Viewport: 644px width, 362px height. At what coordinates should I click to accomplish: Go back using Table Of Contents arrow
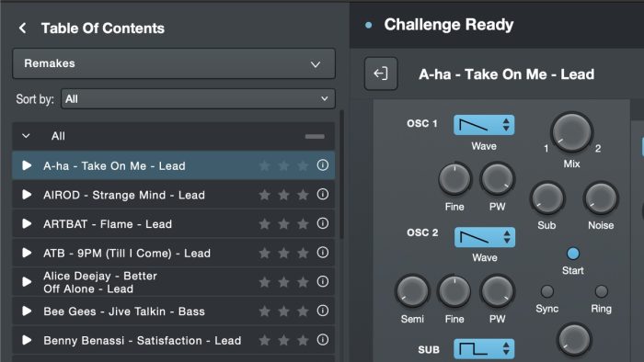(x=23, y=28)
